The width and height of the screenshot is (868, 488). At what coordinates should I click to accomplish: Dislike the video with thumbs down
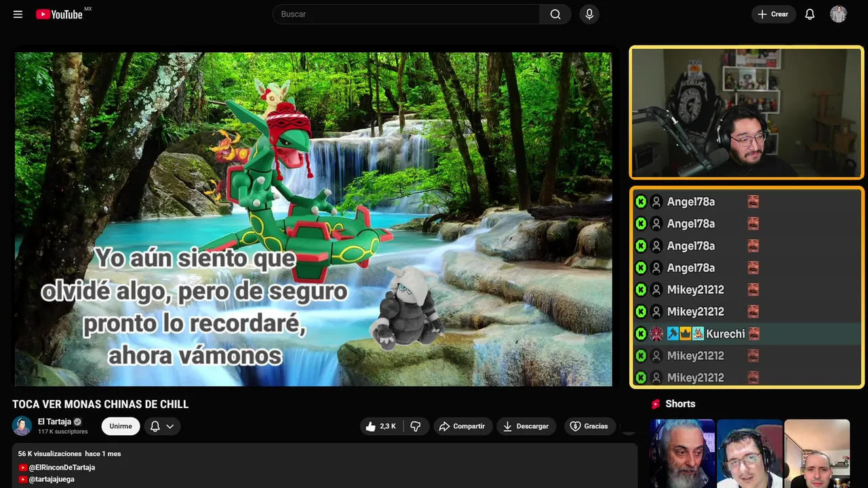click(x=416, y=426)
